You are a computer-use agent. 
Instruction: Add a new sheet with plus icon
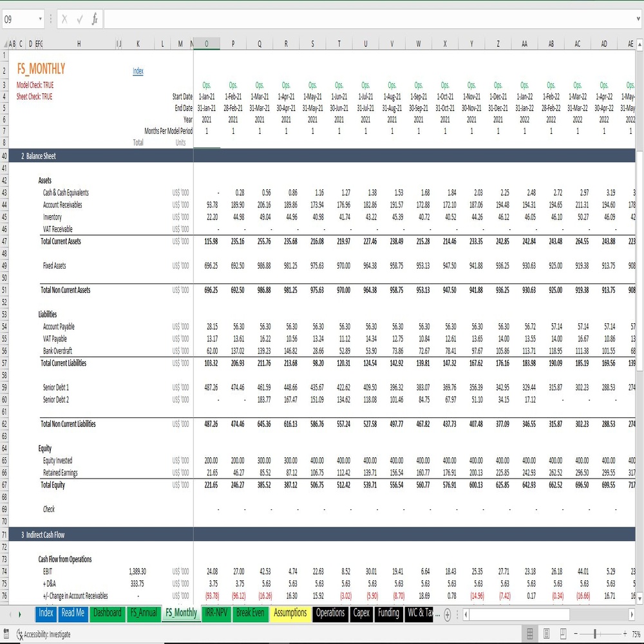(448, 614)
